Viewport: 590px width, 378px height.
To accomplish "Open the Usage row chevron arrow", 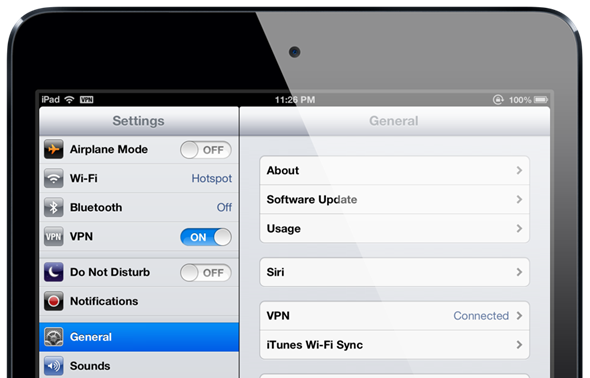I will (x=519, y=228).
